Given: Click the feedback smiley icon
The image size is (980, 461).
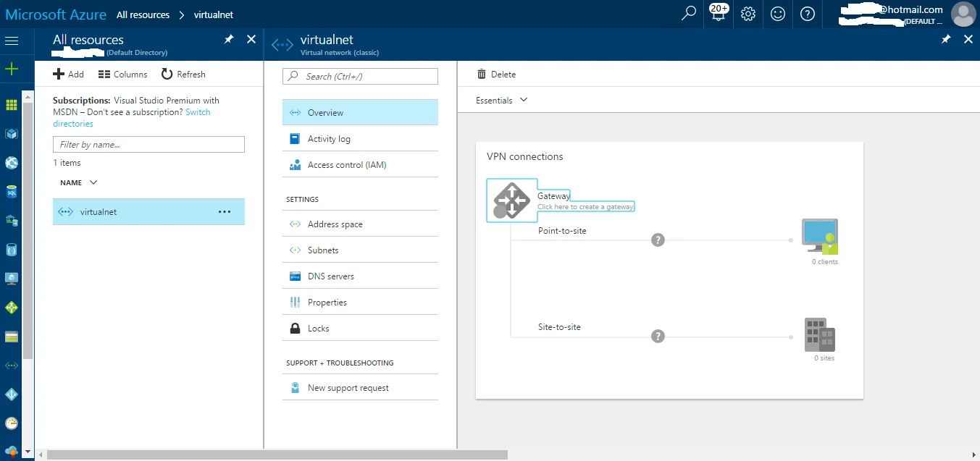Looking at the screenshot, I should (x=778, y=14).
